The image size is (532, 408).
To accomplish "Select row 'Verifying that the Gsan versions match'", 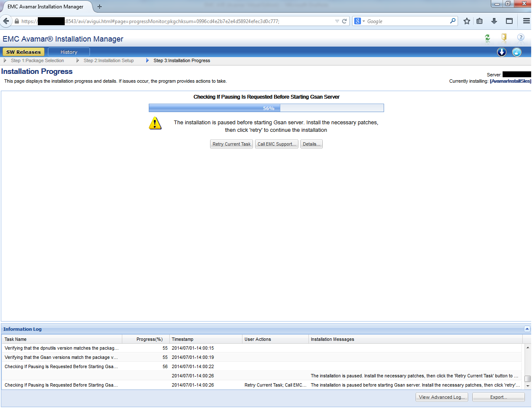I will click(x=262, y=357).
